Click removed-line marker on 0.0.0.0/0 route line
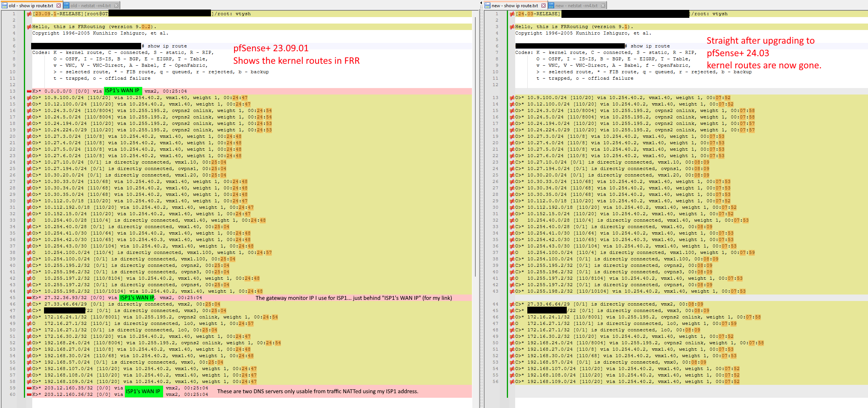Viewport: 868px width, 408px height. [29, 91]
